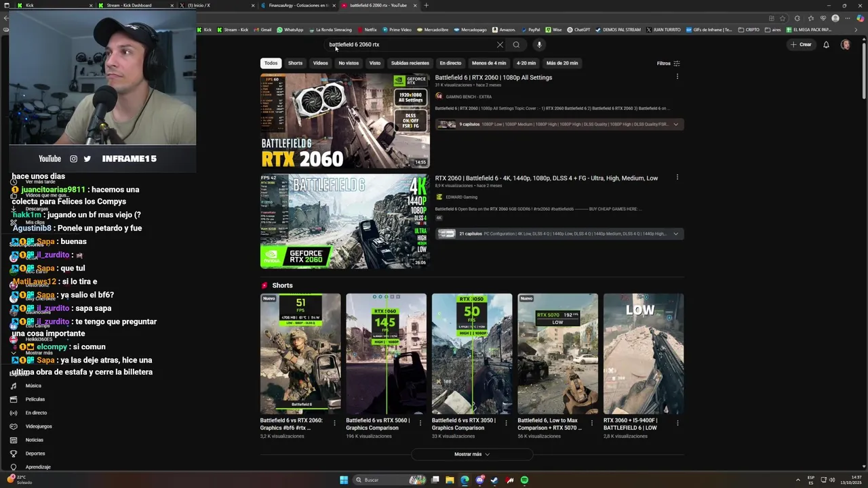
Task: Play the 14:55 RTX 2060 video thumbnail
Action: click(344, 121)
